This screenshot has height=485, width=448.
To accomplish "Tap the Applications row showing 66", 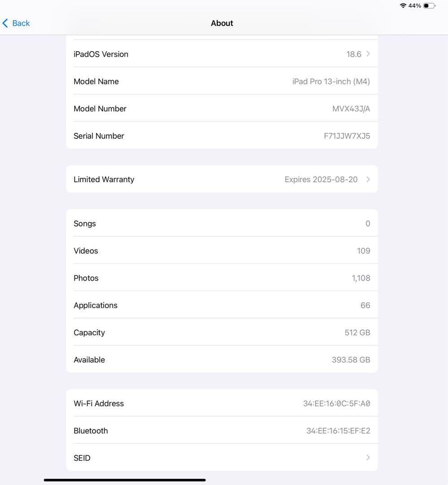I will (222, 305).
